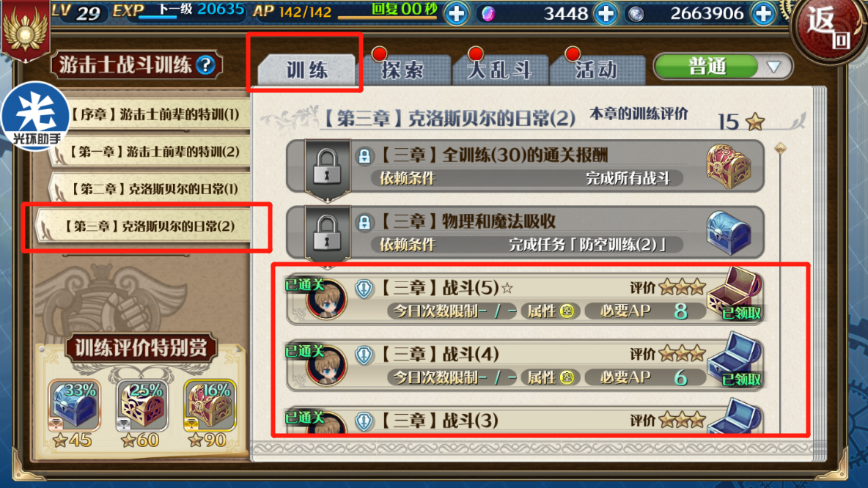The image size is (868, 488).
Task: Open the help question mark next to 游击士战斗训练
Action: pos(205,65)
